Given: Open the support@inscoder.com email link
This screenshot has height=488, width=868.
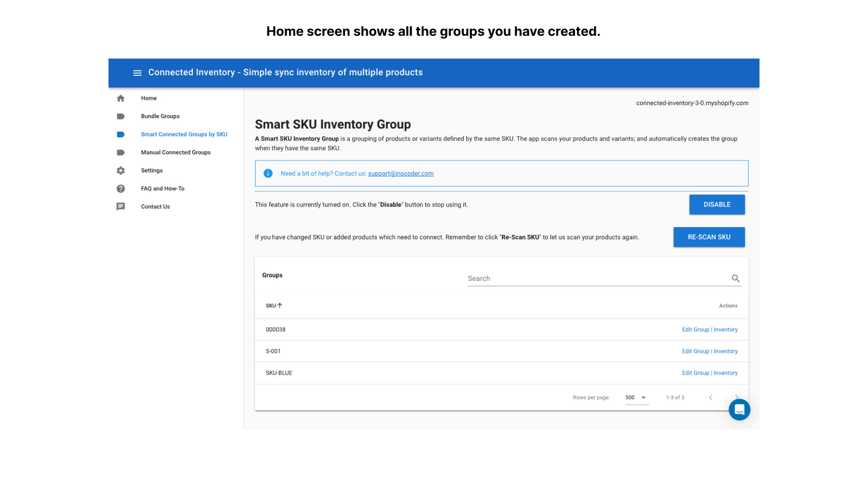Looking at the screenshot, I should 401,174.
